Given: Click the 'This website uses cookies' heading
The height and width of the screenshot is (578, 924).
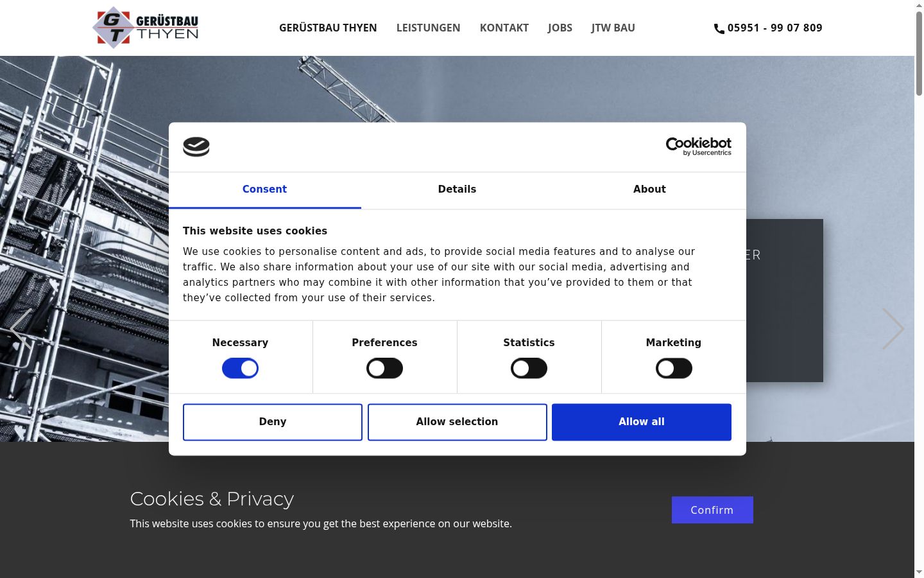Looking at the screenshot, I should (x=255, y=231).
